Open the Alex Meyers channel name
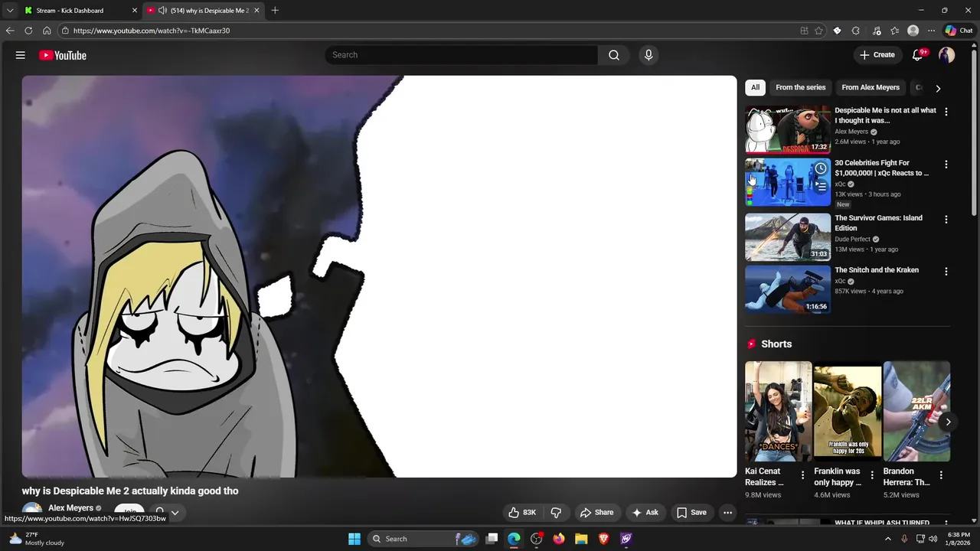The image size is (980, 551). 70,508
